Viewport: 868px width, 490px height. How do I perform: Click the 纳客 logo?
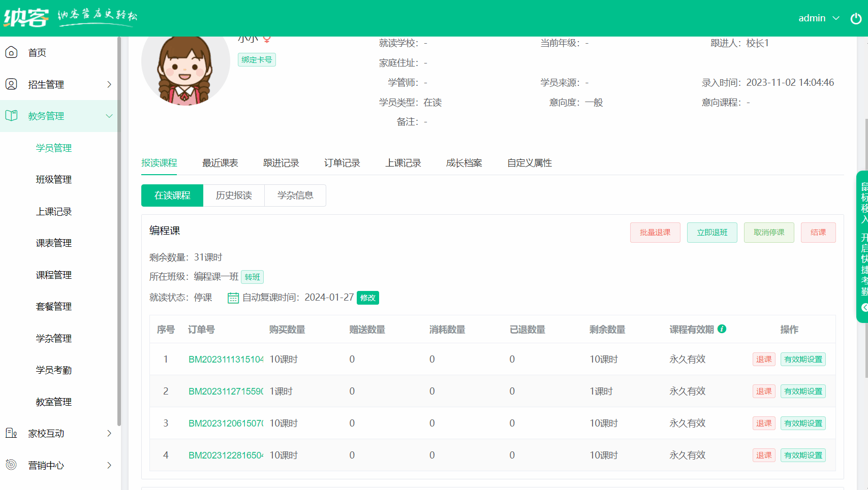coord(25,17)
